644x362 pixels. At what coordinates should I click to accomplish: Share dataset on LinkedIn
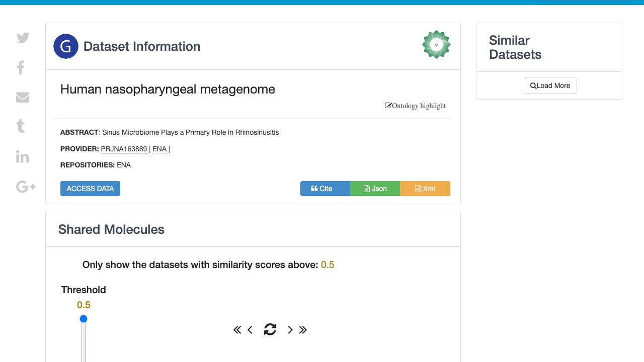(23, 156)
